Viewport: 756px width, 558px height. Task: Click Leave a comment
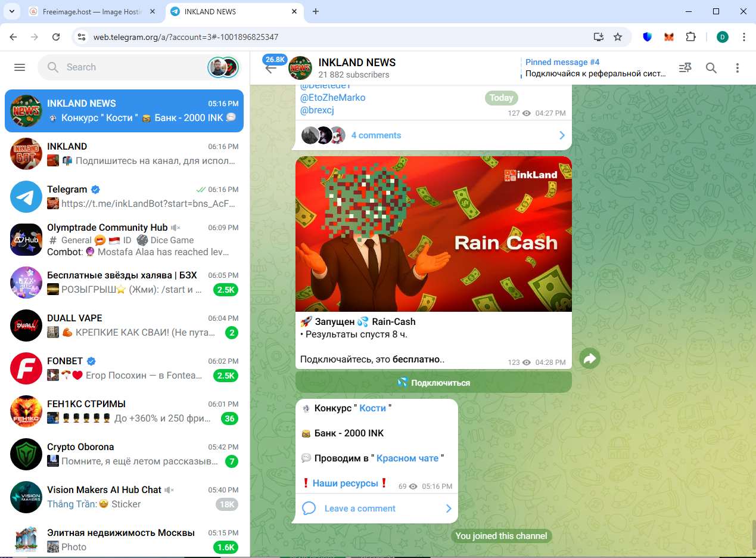360,509
